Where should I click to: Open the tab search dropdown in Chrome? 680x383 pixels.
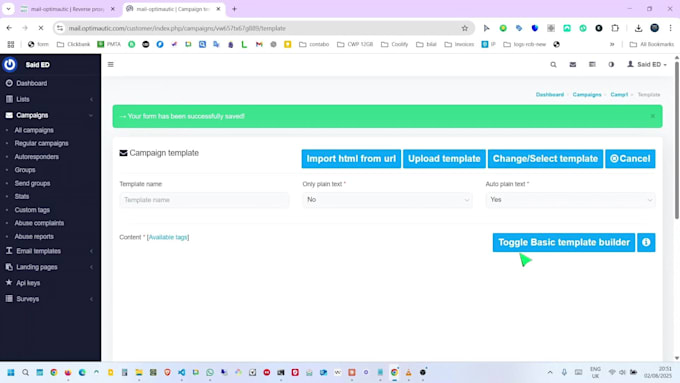point(8,9)
